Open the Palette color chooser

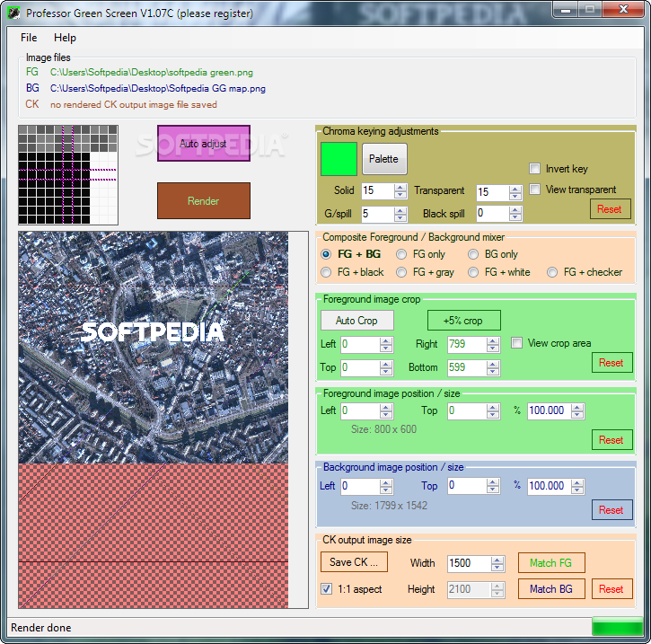pyautogui.click(x=384, y=159)
